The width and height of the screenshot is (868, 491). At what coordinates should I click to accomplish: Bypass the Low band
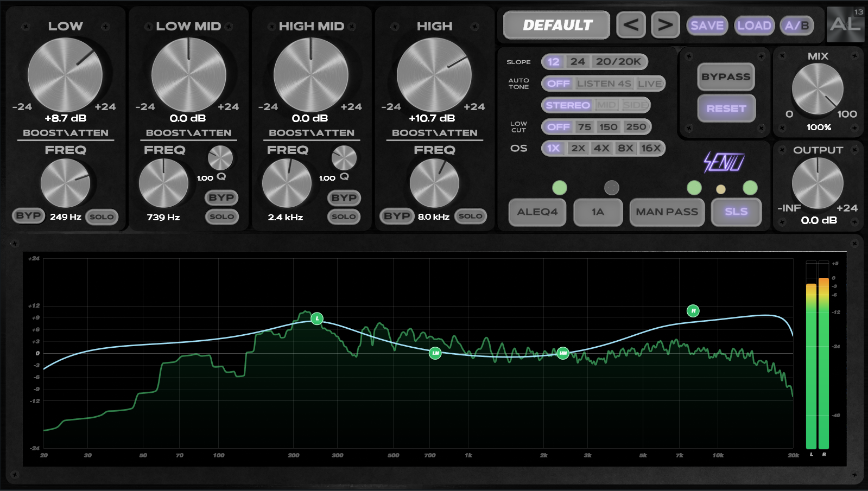point(28,216)
